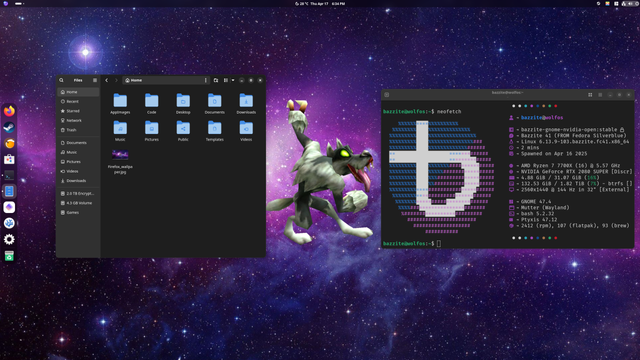
Task: Open the green trash icon in dock
Action: tap(9, 256)
